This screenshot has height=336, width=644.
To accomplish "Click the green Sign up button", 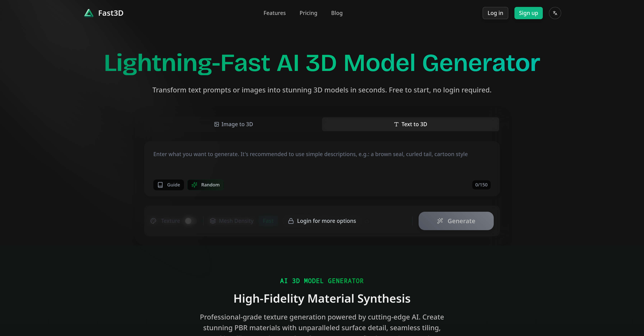I will (528, 13).
